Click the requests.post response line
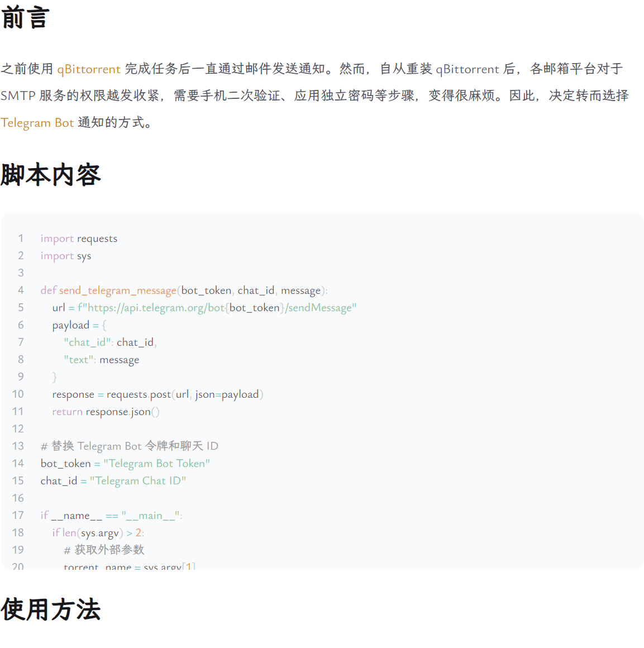644x648 pixels. coord(158,394)
